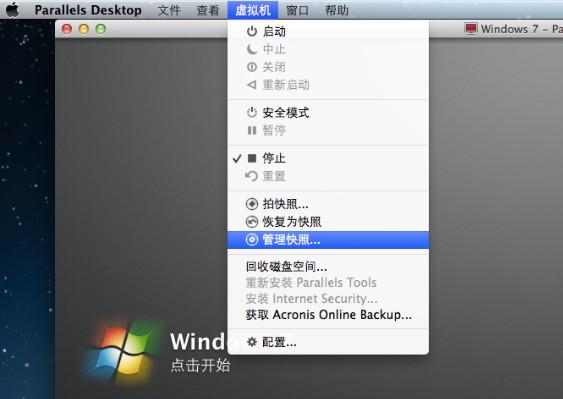Open the 帮助 menu
Image resolution: width=563 pixels, height=399 pixels.
336,10
